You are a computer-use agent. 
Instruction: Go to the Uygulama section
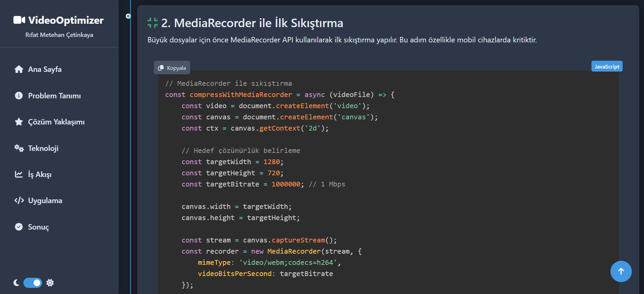(x=45, y=200)
